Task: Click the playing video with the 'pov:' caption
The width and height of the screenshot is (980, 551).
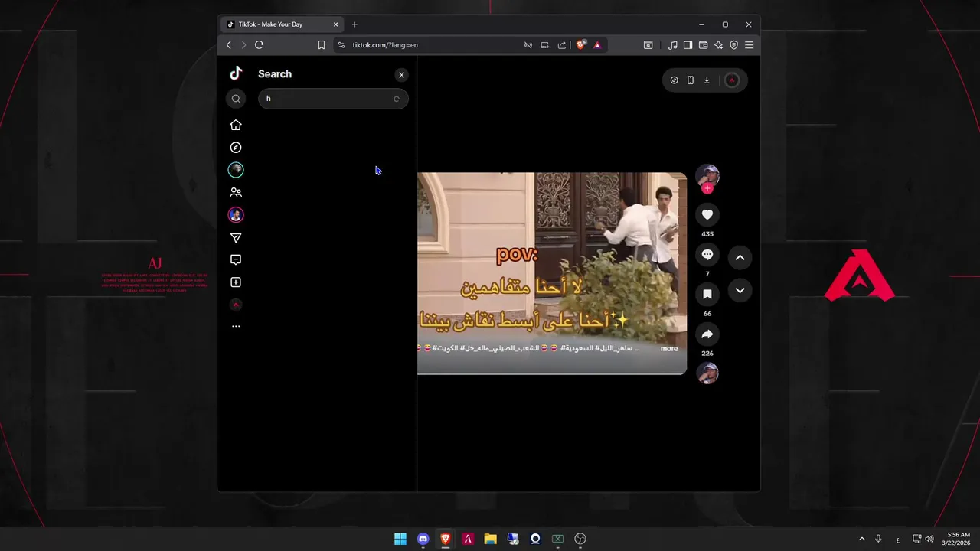Action: [x=552, y=273]
